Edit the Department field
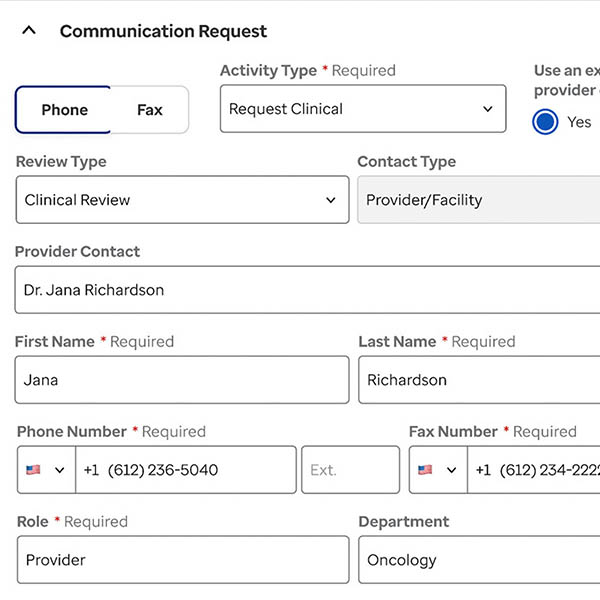Viewport: 600px width, 600px height. pos(478,560)
